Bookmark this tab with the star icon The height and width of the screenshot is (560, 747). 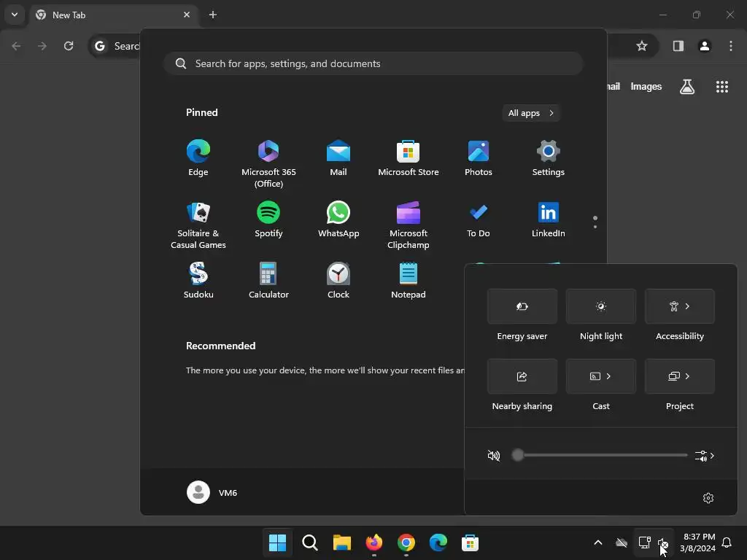pos(642,46)
